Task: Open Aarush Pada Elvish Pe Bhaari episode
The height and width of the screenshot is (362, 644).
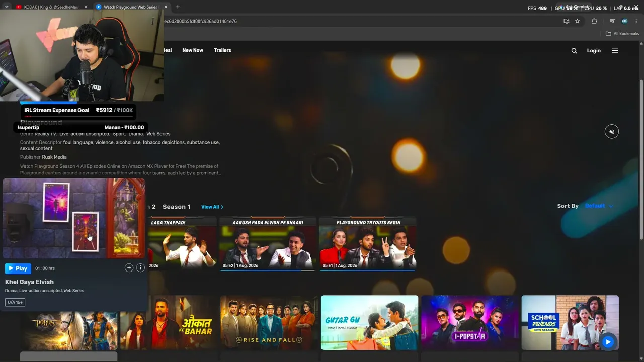Action: [x=268, y=244]
